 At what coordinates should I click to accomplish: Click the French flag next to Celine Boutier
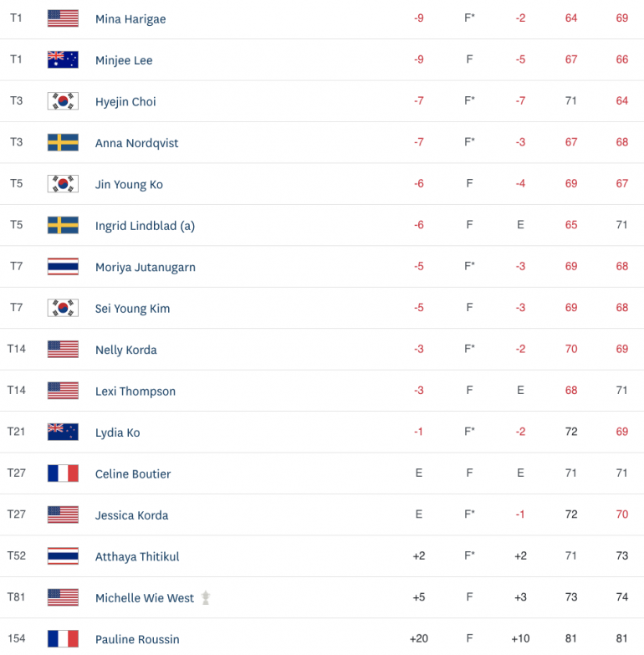63,473
